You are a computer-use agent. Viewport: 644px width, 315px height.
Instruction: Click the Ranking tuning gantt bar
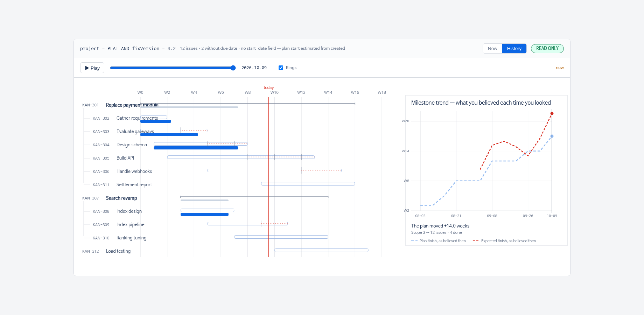281,237
